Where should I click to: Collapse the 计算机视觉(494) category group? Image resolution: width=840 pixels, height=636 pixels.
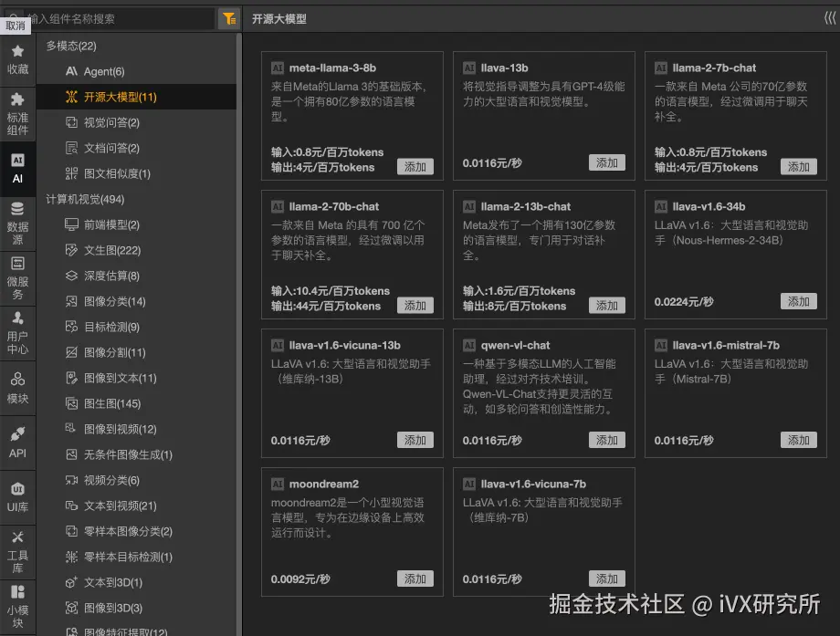click(x=85, y=199)
